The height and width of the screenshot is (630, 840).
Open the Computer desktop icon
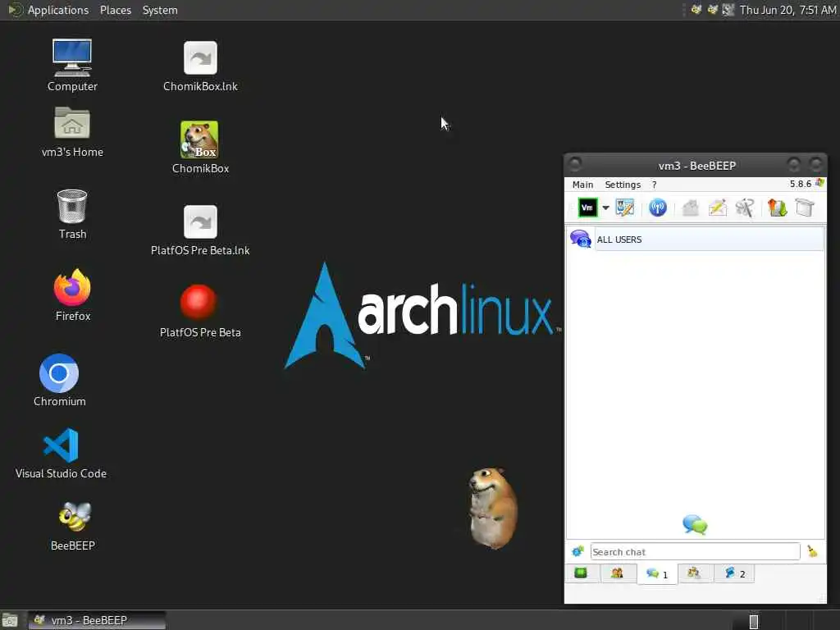(x=72, y=65)
